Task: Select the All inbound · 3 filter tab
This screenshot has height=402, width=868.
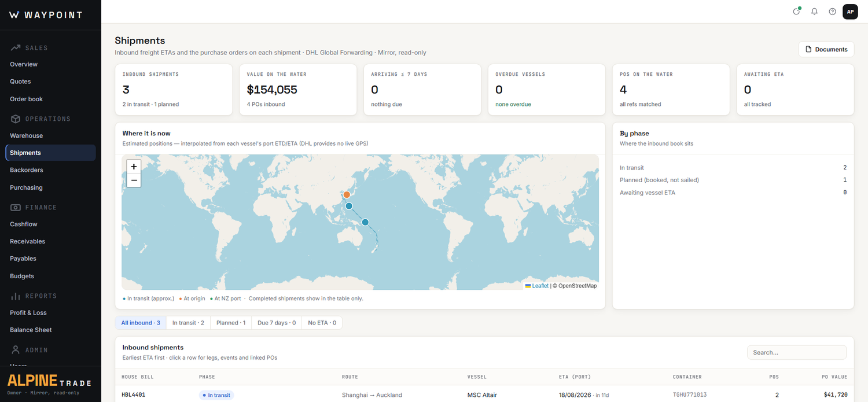Action: tap(141, 323)
